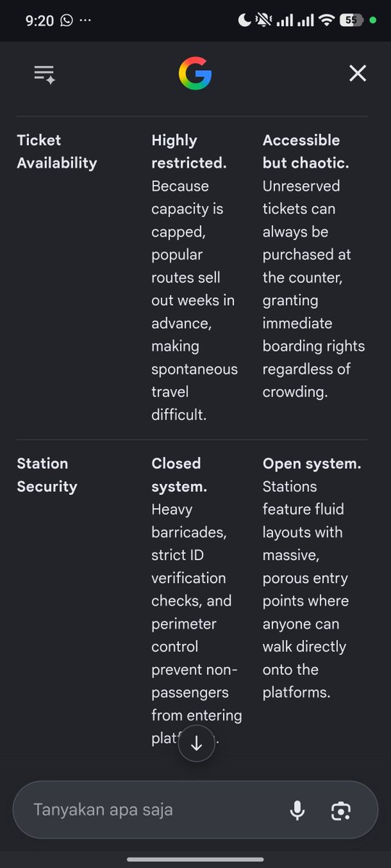Open the AI mode history list icon
Screen dimensions: 391x868
point(44,74)
